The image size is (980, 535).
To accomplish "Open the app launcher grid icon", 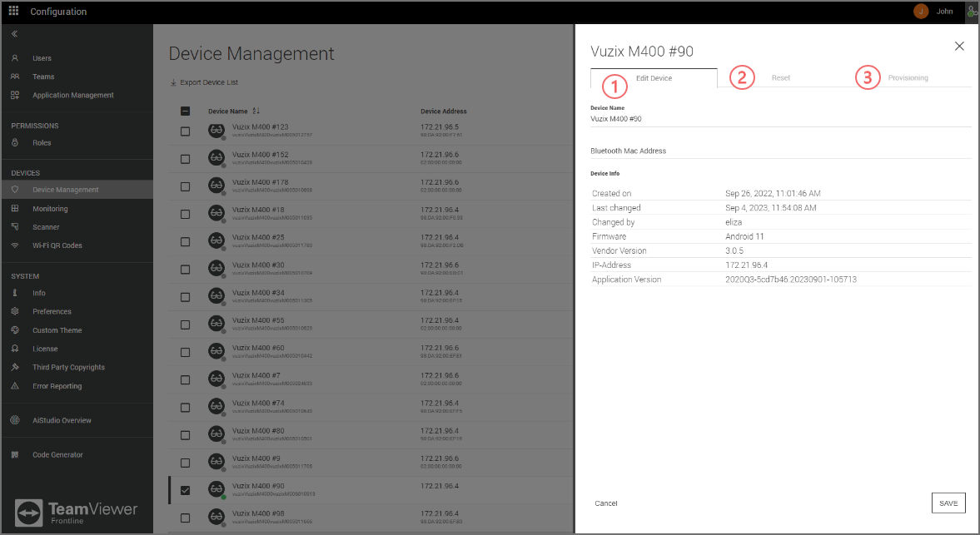I will [13, 12].
